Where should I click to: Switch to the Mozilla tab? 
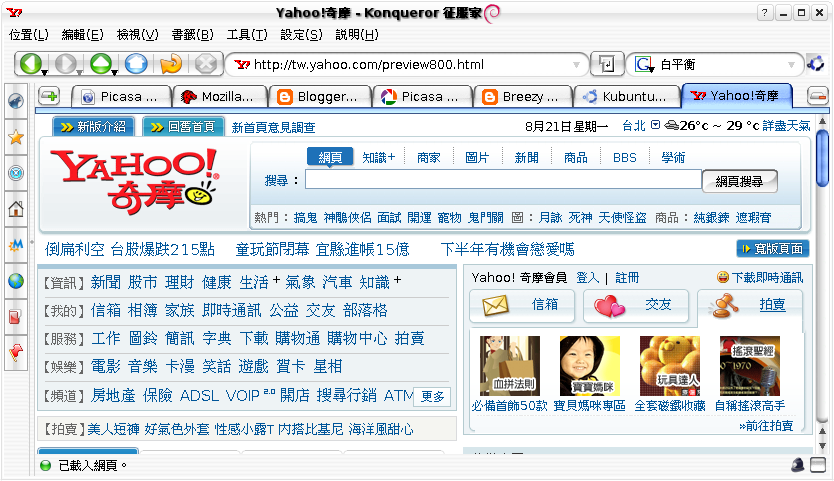point(219,97)
